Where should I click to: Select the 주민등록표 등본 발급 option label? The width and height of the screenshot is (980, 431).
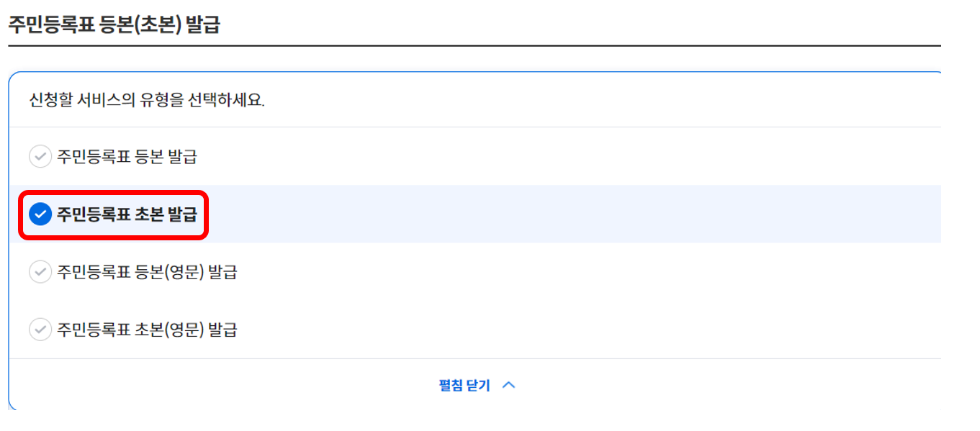(x=127, y=157)
